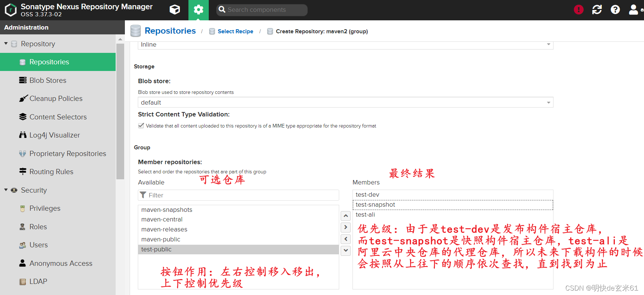The height and width of the screenshot is (295, 644).
Task: Click the LDAP book icon
Action: (23, 282)
